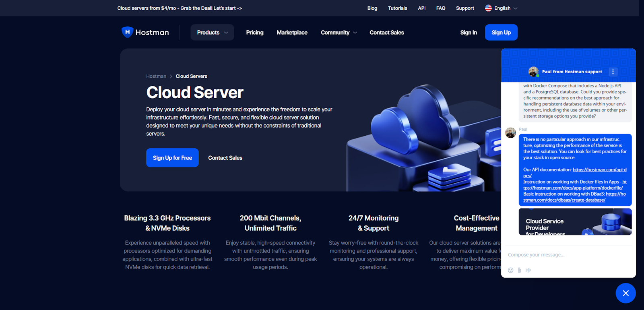This screenshot has height=310, width=644.
Task: Open the Support link in the top bar
Action: 465,8
